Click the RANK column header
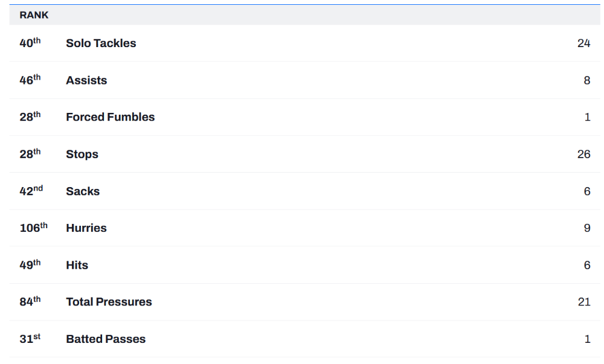The image size is (604, 364). (34, 15)
